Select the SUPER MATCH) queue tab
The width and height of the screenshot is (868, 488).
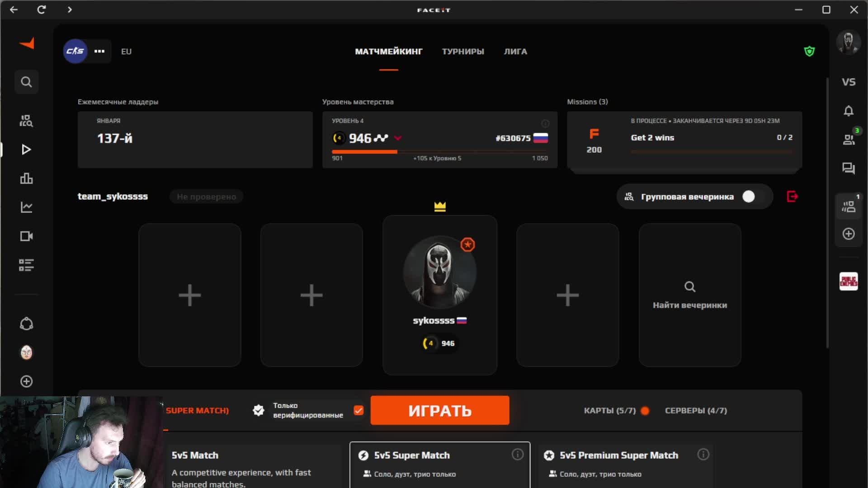[197, 411]
